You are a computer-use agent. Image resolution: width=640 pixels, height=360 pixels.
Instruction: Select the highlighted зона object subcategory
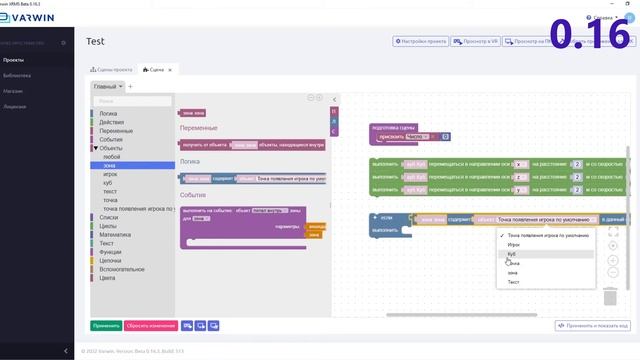coord(133,165)
